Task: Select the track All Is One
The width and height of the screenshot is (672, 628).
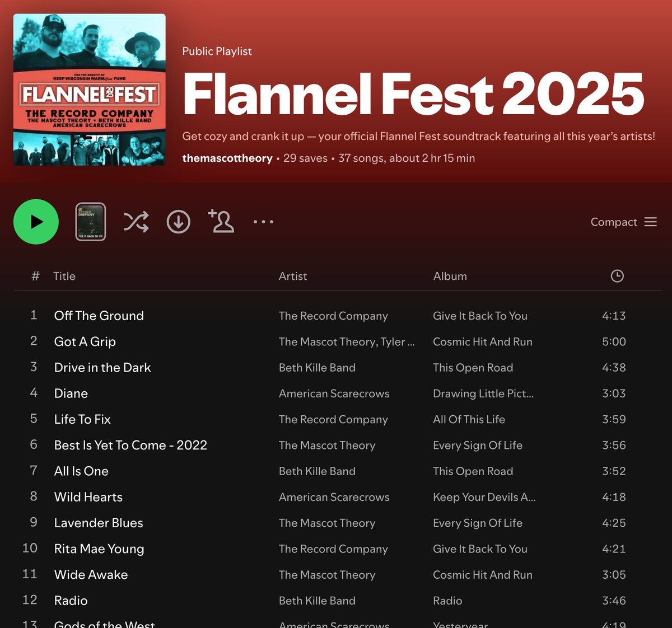Action: click(x=81, y=471)
